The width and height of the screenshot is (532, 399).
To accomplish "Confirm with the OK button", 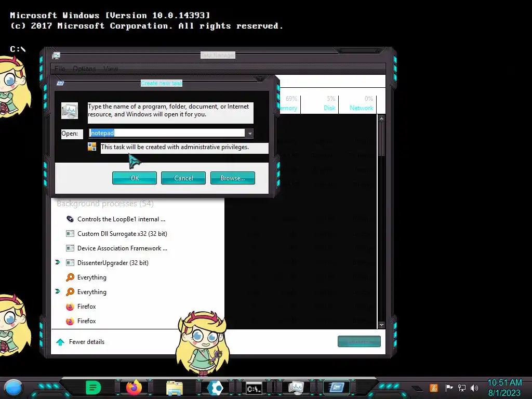I will 135,178.
